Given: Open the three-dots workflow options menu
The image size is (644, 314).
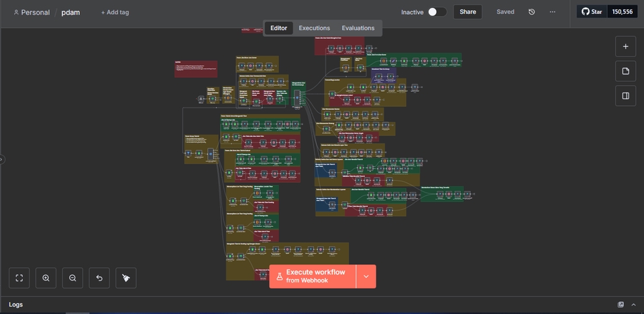Looking at the screenshot, I should tap(552, 12).
